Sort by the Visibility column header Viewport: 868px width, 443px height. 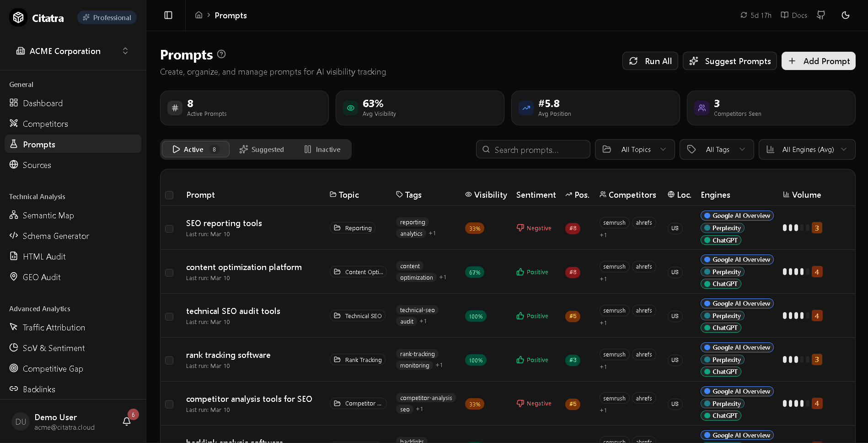[486, 194]
